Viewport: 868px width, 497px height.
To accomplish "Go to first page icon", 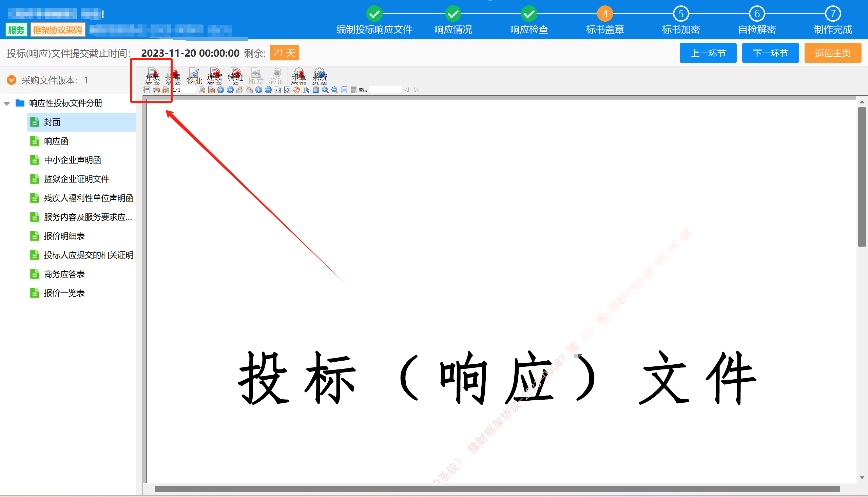I will [166, 90].
